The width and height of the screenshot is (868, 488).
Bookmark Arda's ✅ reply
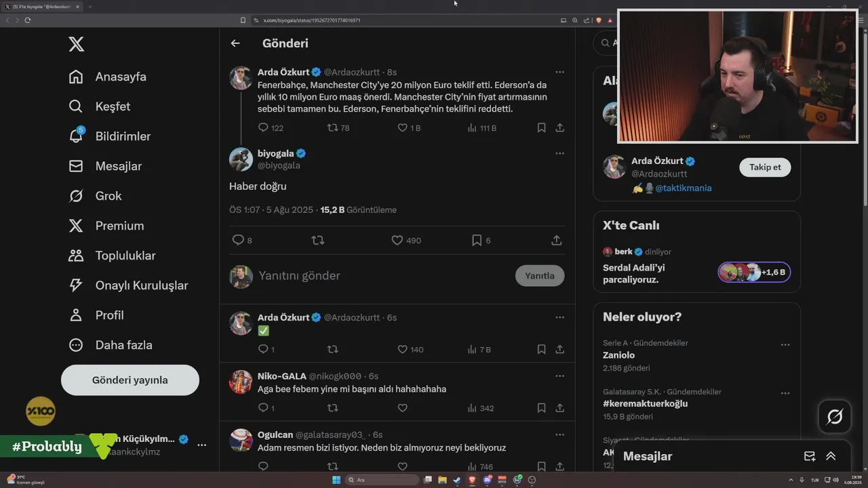coord(541,350)
